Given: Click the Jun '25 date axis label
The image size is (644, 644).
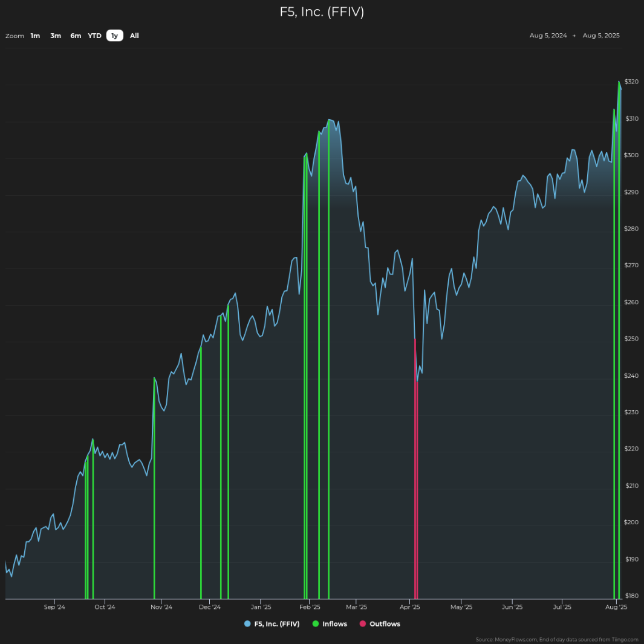Looking at the screenshot, I should (x=512, y=607).
